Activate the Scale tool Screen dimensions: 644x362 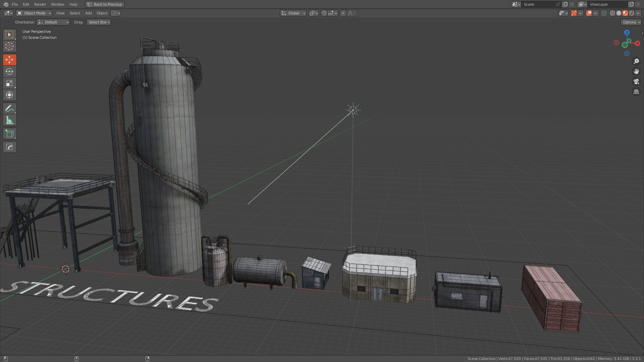click(x=9, y=83)
